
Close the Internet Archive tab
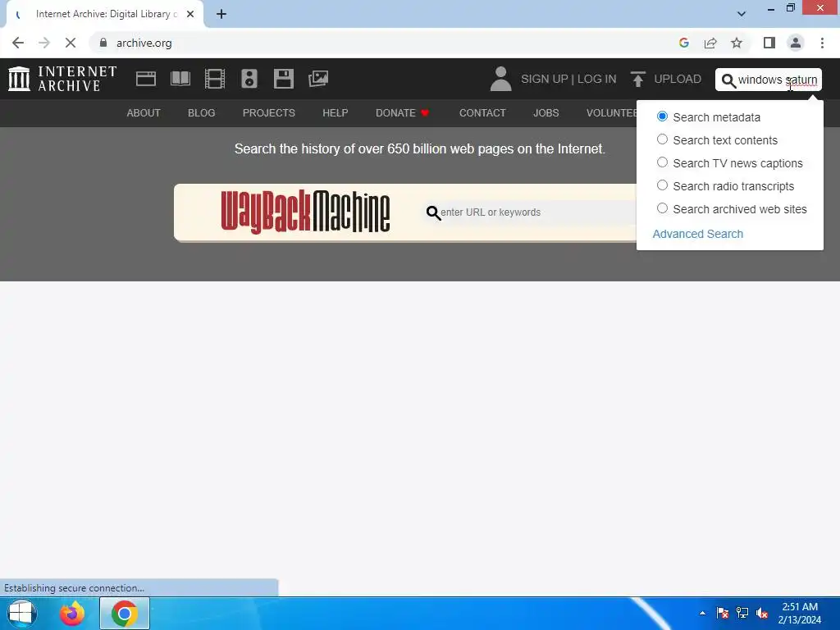click(x=190, y=15)
